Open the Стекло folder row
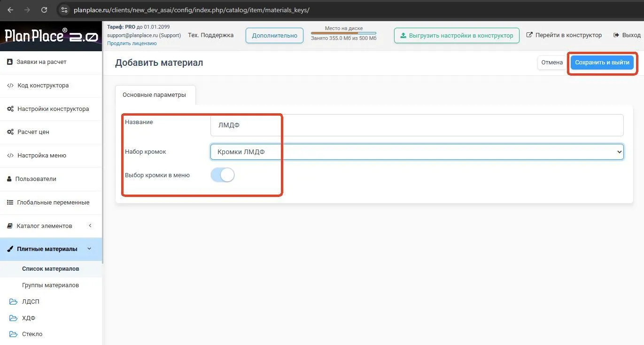Screen dimensions: 644x345 [51, 334]
